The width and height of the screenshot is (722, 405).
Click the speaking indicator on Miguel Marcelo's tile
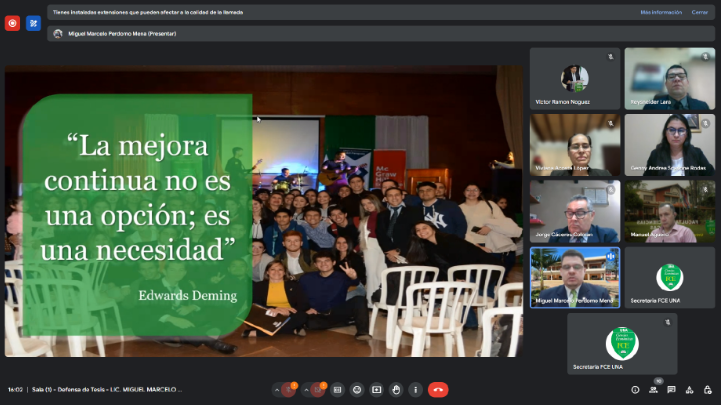coord(611,256)
